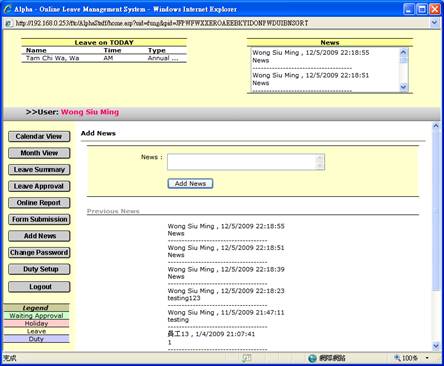Viewport: 444px width, 366px height.
Task: Open zoom dropdown arrow in status bar
Action: click(427, 358)
